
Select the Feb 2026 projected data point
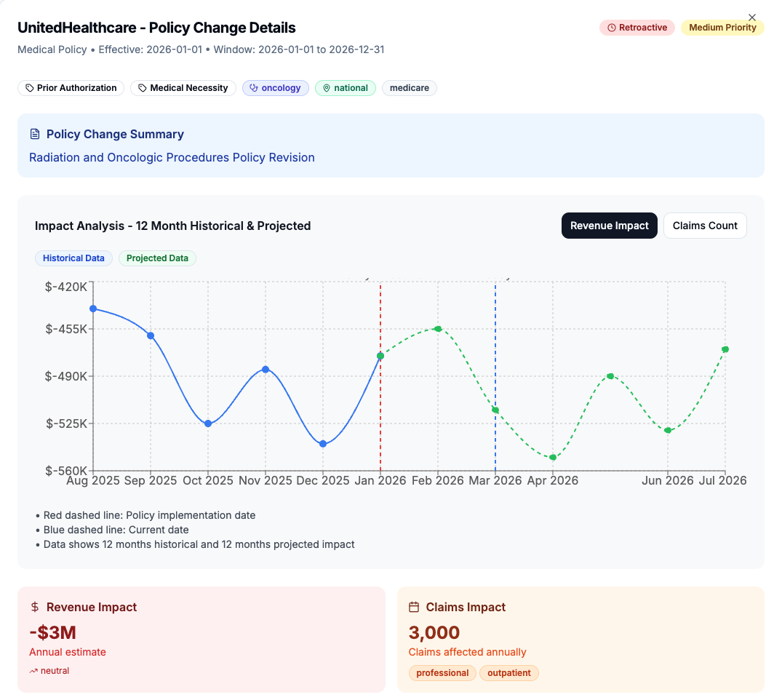[x=438, y=329]
